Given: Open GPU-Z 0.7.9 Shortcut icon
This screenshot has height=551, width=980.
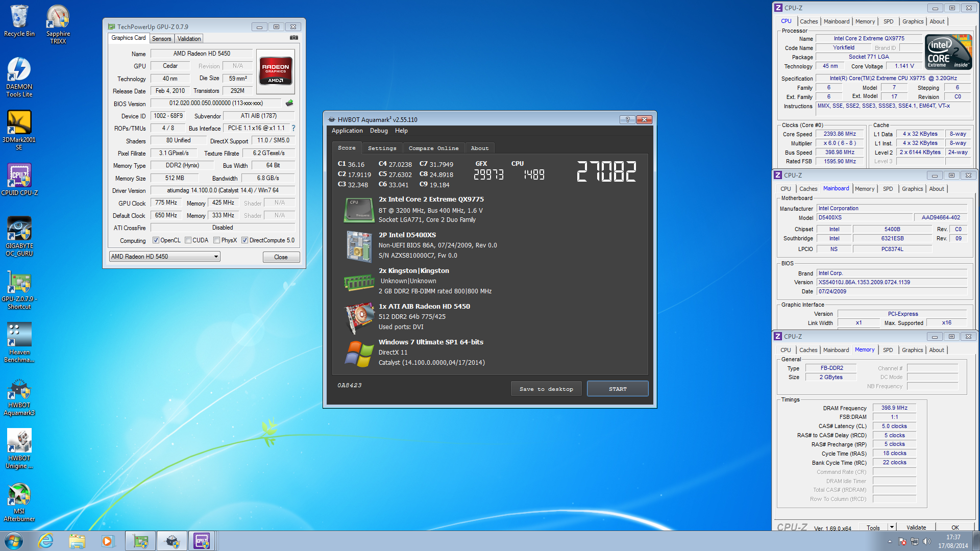Looking at the screenshot, I should click(x=19, y=289).
